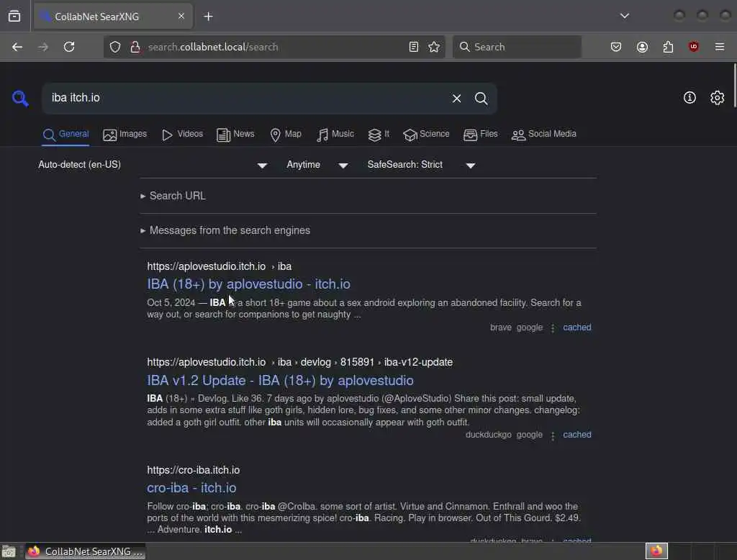Submit search with the magnifier button
737x560 pixels.
click(481, 99)
